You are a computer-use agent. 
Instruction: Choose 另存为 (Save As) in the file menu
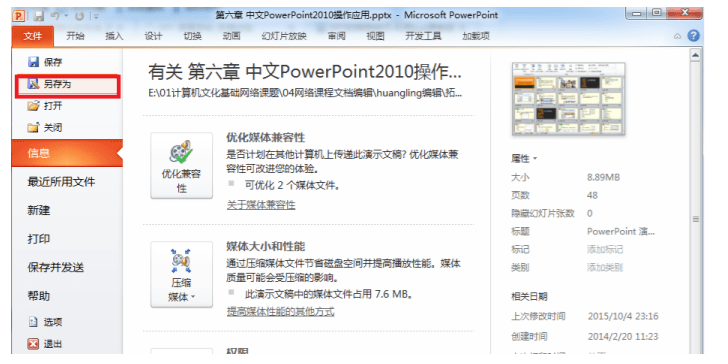point(67,85)
